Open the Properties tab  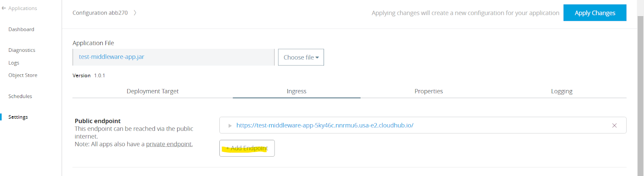point(429,91)
